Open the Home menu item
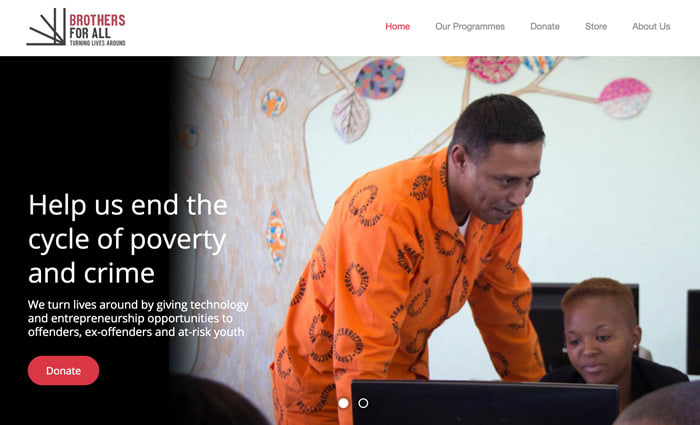This screenshot has width=700, height=425. click(x=397, y=26)
